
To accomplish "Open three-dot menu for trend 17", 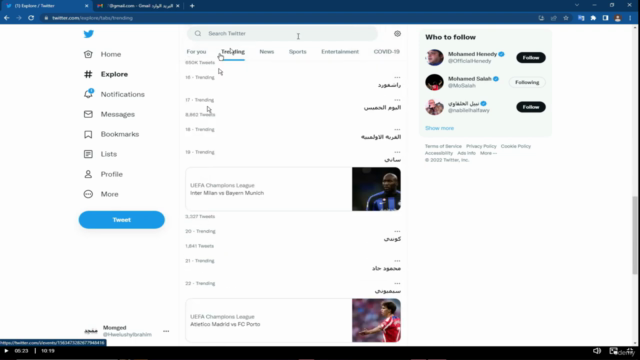I will pyautogui.click(x=397, y=100).
